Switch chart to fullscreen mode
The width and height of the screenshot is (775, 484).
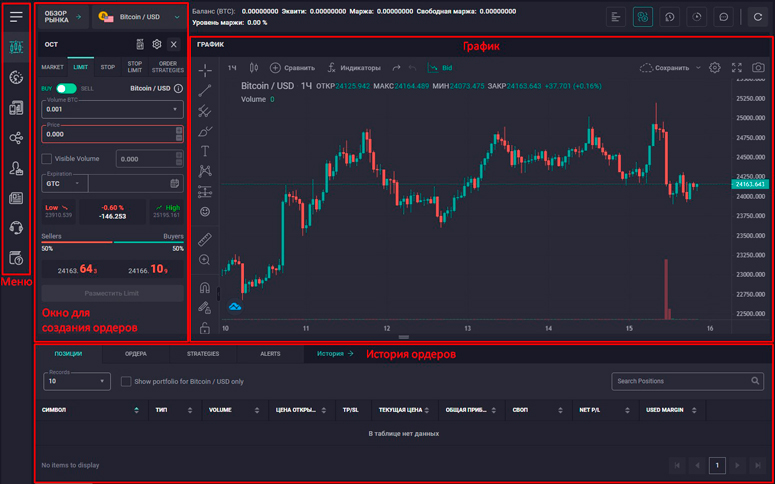[x=737, y=68]
